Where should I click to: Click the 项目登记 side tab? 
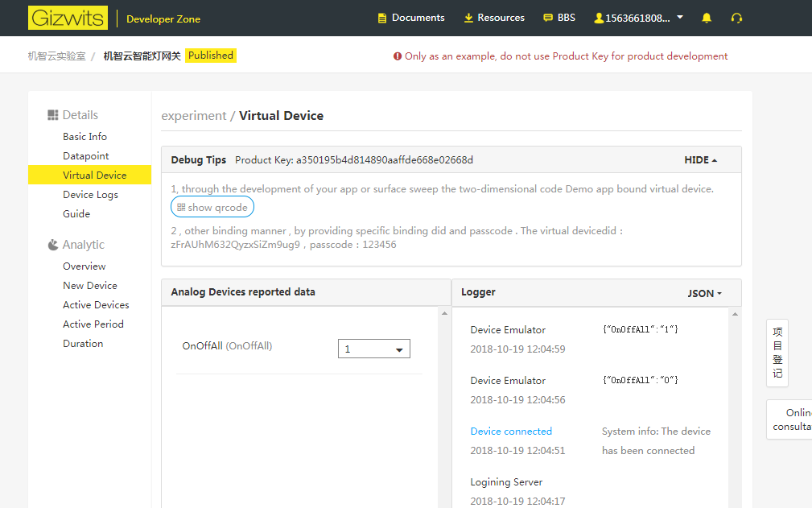coord(777,353)
